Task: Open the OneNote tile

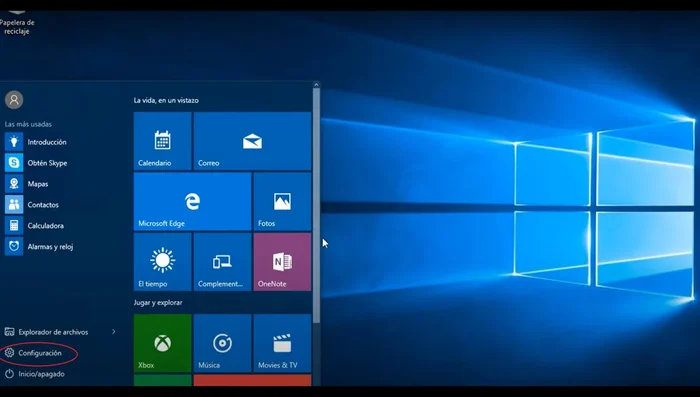Action: pyautogui.click(x=282, y=262)
